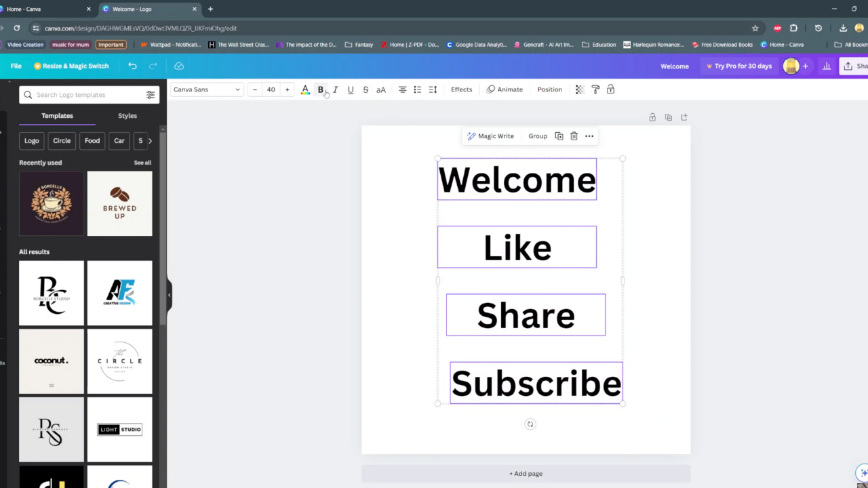Open letter and line spacing options
The height and width of the screenshot is (488, 868).
click(x=433, y=89)
